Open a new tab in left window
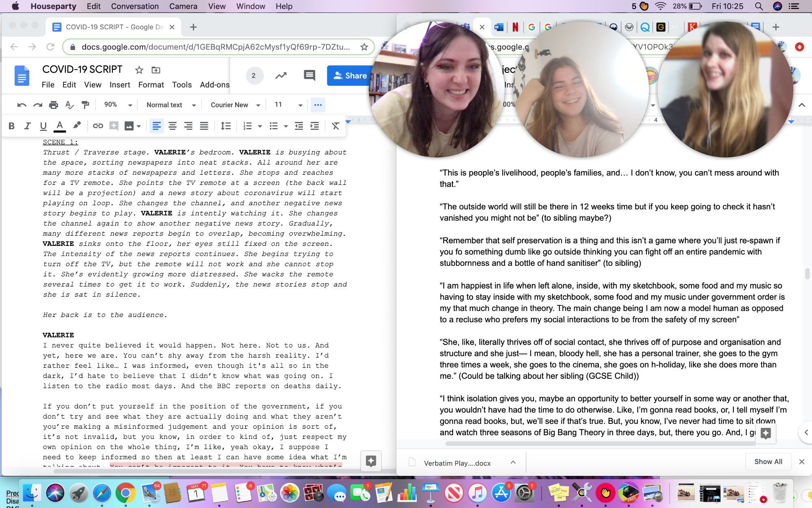The image size is (812, 508). point(193,27)
